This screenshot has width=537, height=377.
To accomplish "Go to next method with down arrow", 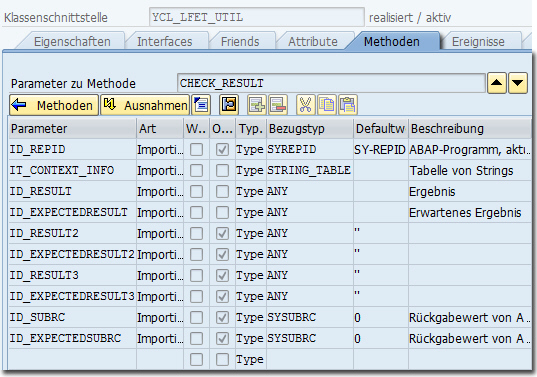I will pyautogui.click(x=518, y=83).
